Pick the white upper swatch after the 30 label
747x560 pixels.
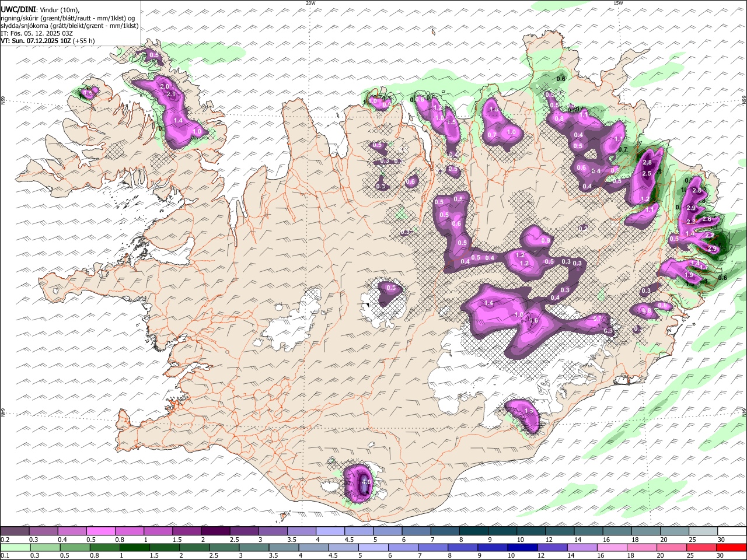click(732, 531)
